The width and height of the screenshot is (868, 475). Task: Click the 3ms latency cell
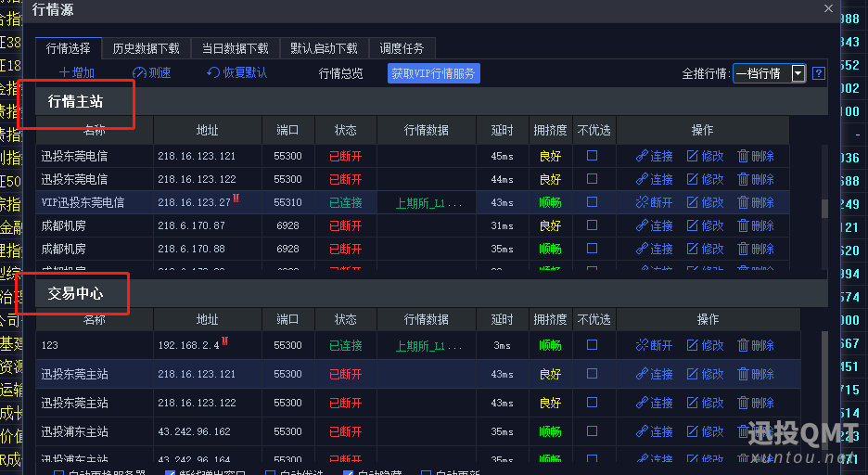[502, 345]
